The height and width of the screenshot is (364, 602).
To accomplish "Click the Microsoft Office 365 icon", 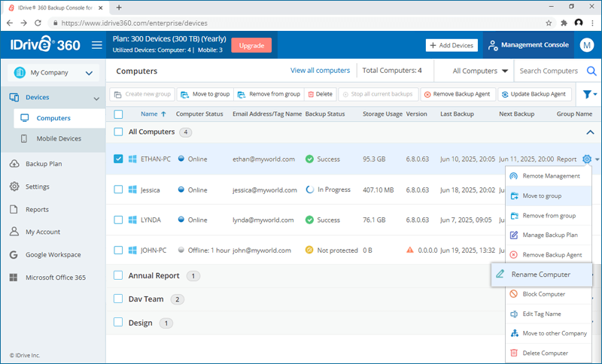I will [14, 278].
